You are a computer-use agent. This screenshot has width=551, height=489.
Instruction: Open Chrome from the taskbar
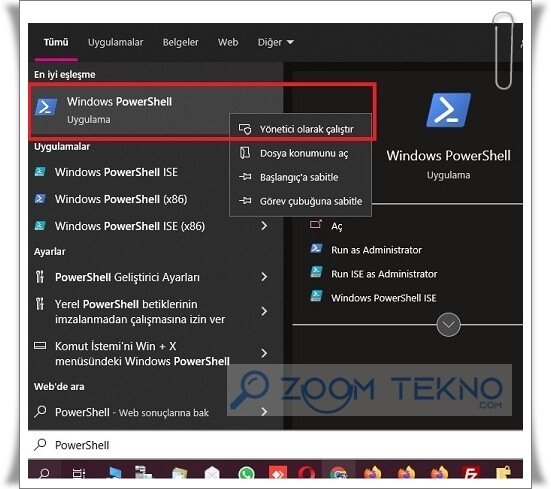coord(339,472)
